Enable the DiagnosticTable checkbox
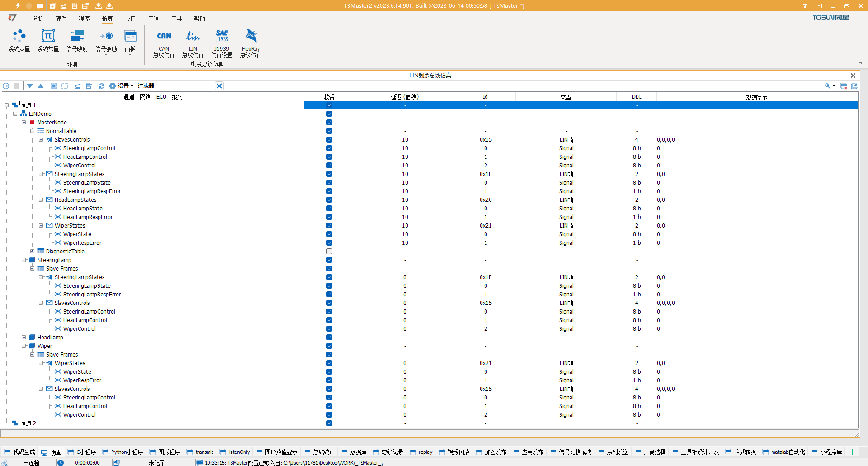This screenshot has height=466, width=868. click(x=329, y=251)
